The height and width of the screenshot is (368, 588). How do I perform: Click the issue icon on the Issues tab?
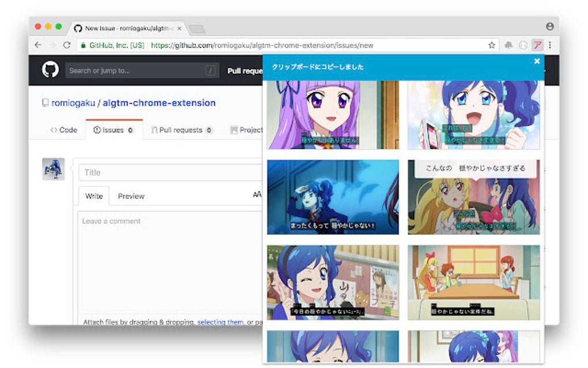tap(96, 130)
